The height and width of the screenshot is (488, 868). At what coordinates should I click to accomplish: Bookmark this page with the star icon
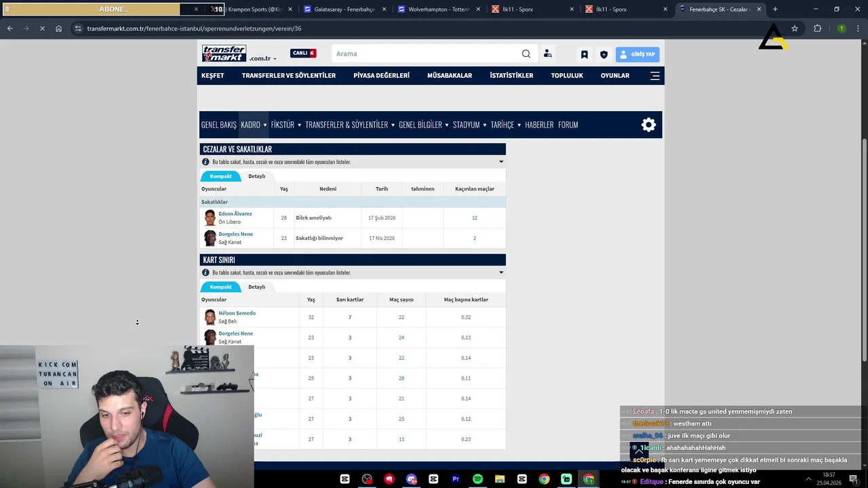coord(795,28)
